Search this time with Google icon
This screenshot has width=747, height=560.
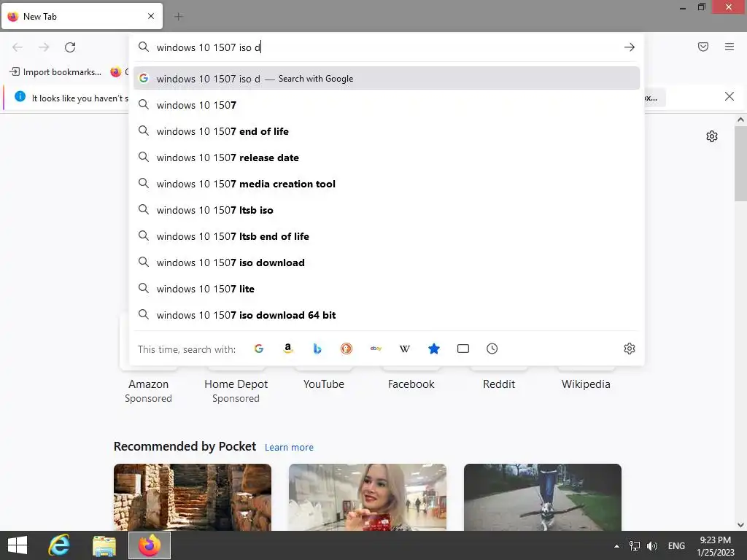[x=259, y=349]
